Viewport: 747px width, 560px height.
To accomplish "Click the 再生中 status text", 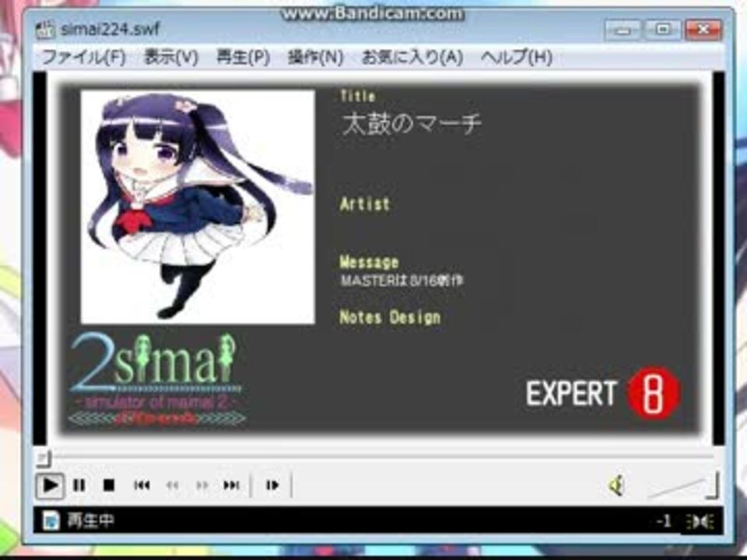I will point(90,520).
